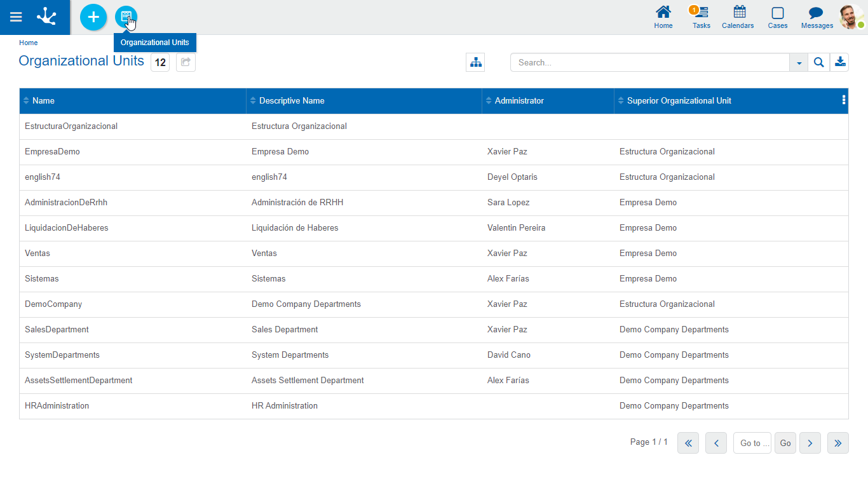Jump to the first page
The image size is (868, 488).
688,443
